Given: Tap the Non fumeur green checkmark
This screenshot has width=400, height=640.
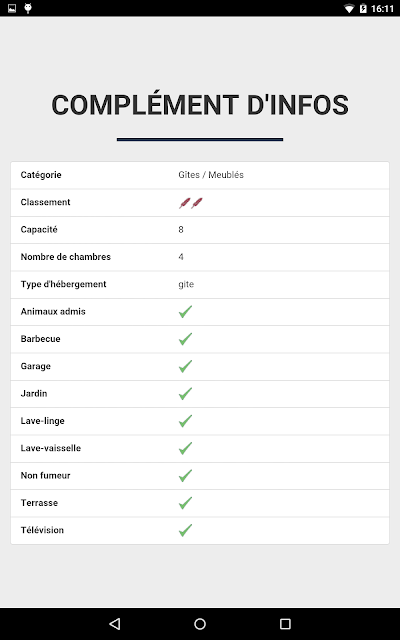Looking at the screenshot, I should pos(185,476).
